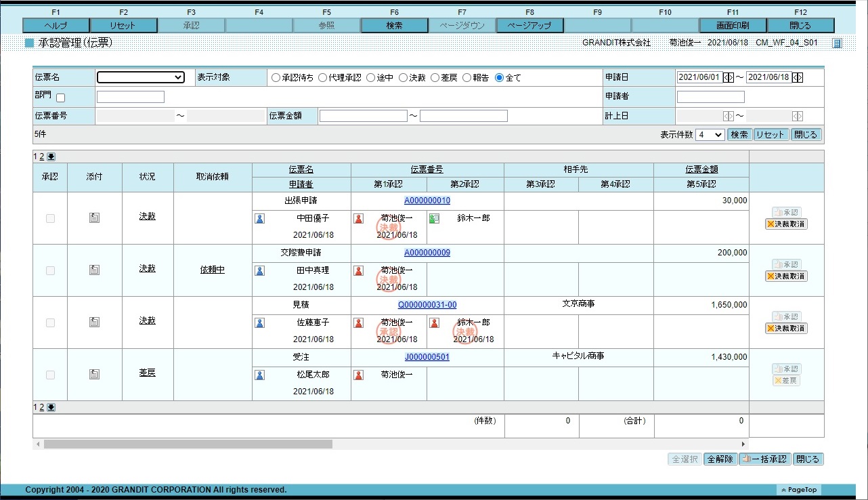This screenshot has width=868, height=500.
Task: Select the 承認待ち radio button
Action: click(x=276, y=78)
